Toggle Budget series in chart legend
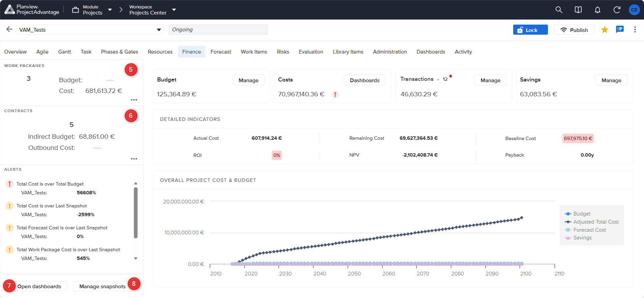 coord(582,214)
